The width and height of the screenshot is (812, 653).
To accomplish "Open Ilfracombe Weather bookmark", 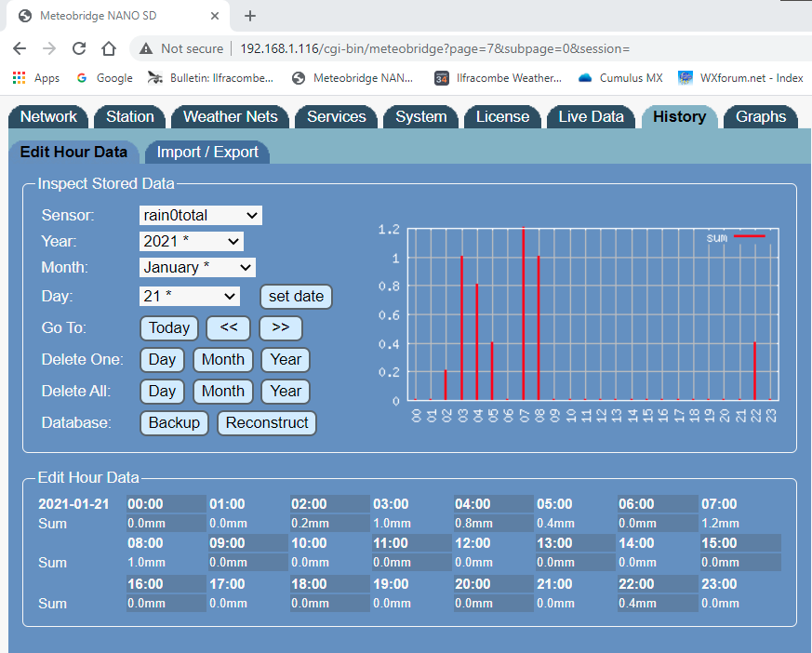I will point(499,78).
